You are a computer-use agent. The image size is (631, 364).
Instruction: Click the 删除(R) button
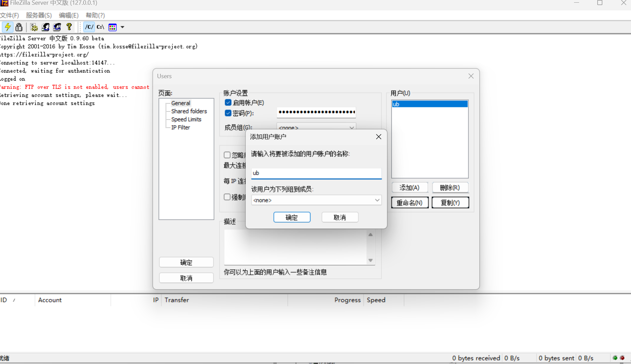450,188
